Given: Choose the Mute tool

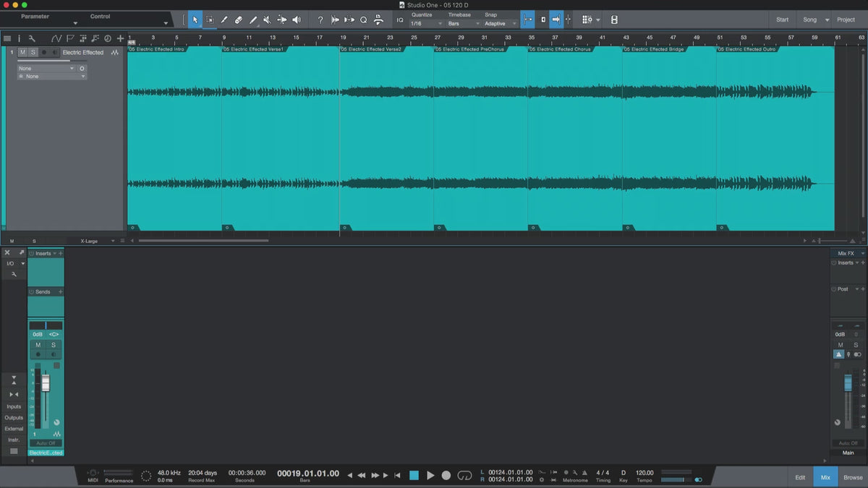Looking at the screenshot, I should [267, 20].
